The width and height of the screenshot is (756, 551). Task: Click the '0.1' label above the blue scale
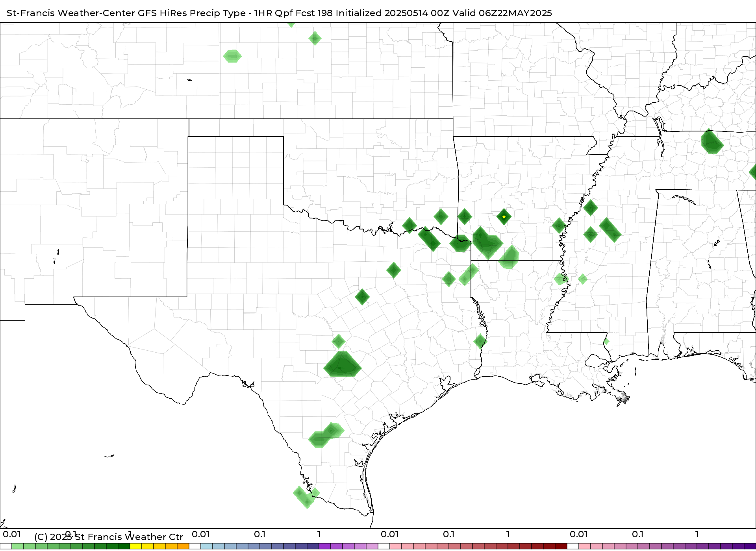click(260, 534)
